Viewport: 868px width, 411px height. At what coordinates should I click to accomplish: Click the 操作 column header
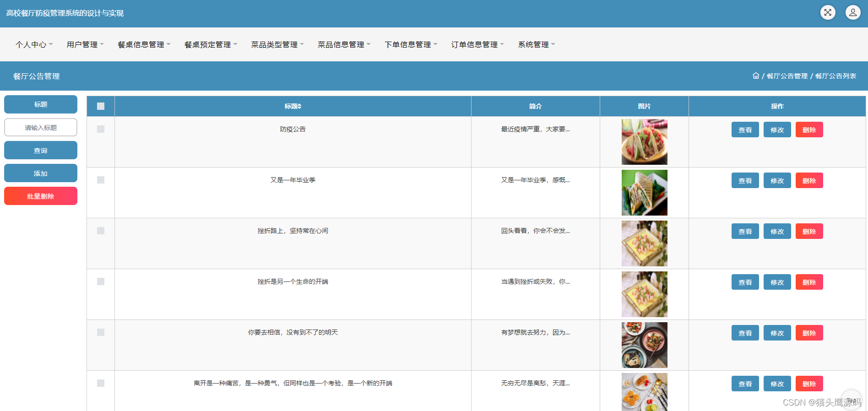[x=777, y=106]
